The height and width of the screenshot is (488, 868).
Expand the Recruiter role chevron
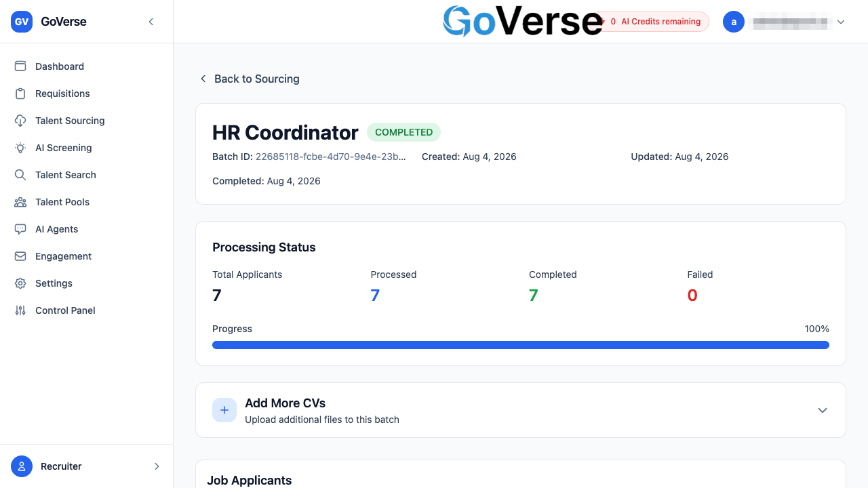tap(157, 466)
